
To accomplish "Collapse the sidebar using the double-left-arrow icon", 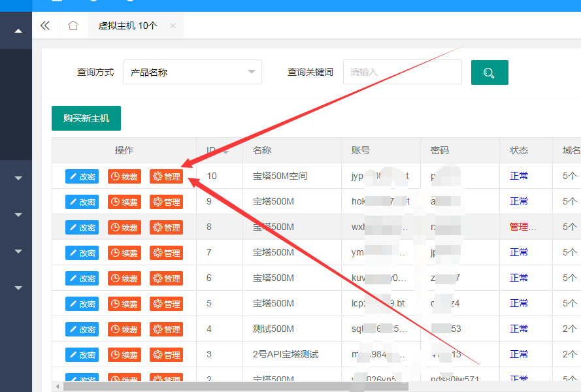I will [45, 25].
